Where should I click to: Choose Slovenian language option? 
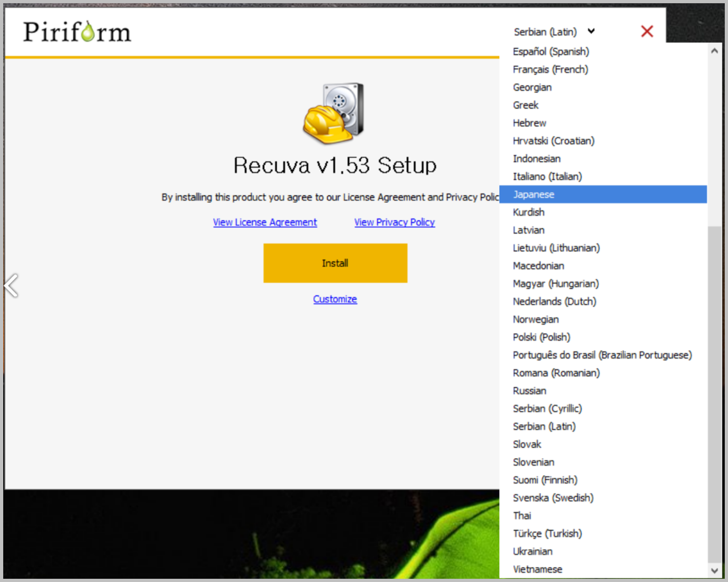pyautogui.click(x=603, y=462)
